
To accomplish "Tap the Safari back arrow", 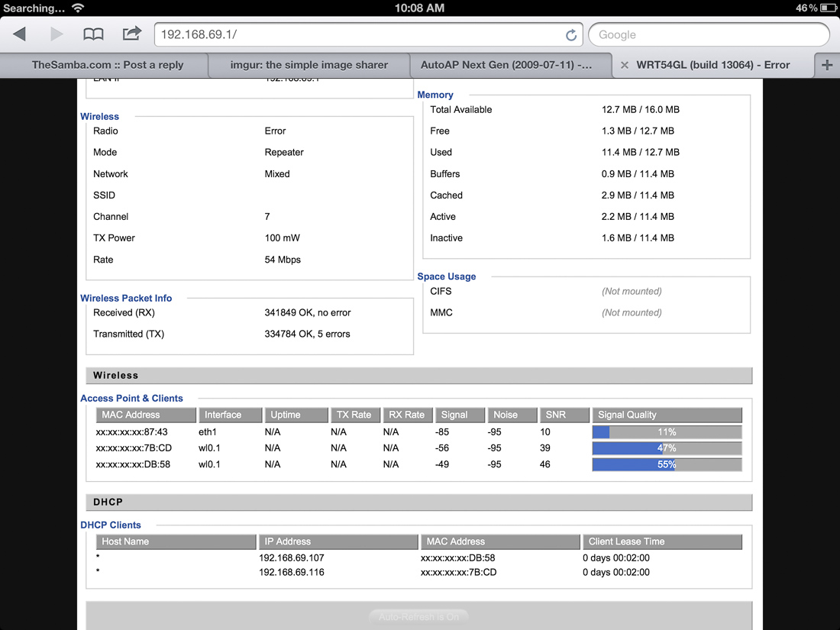I will pos(20,34).
